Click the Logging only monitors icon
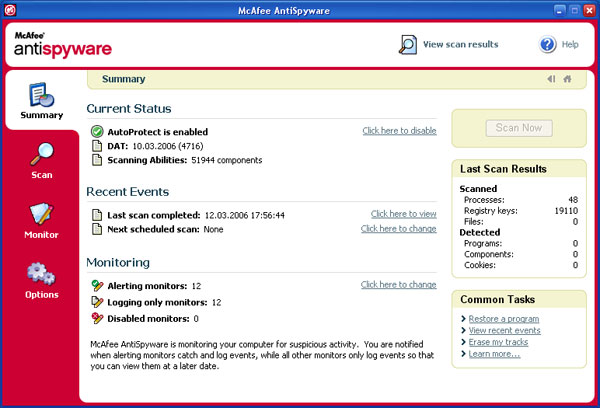The width and height of the screenshot is (600, 408). tap(97, 302)
